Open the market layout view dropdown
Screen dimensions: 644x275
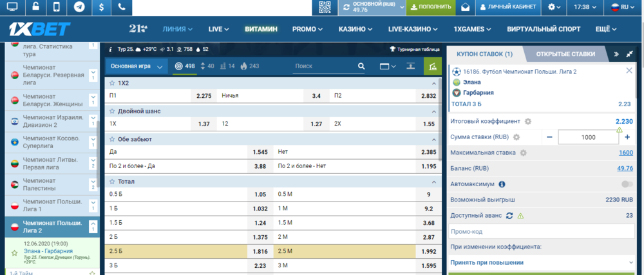click(x=387, y=66)
